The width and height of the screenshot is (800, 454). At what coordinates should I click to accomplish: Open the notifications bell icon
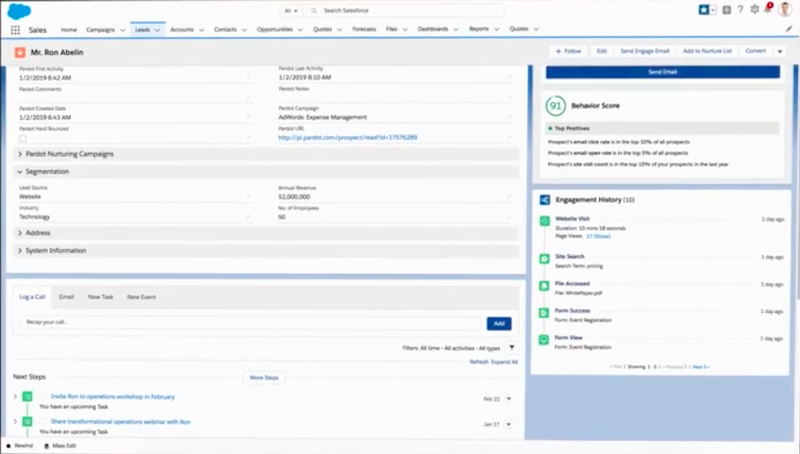[768, 9]
